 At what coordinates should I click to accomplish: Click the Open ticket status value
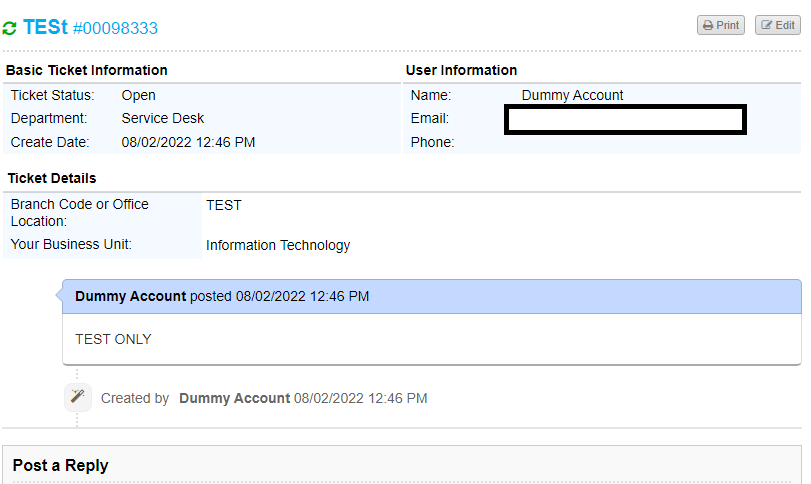coord(138,96)
